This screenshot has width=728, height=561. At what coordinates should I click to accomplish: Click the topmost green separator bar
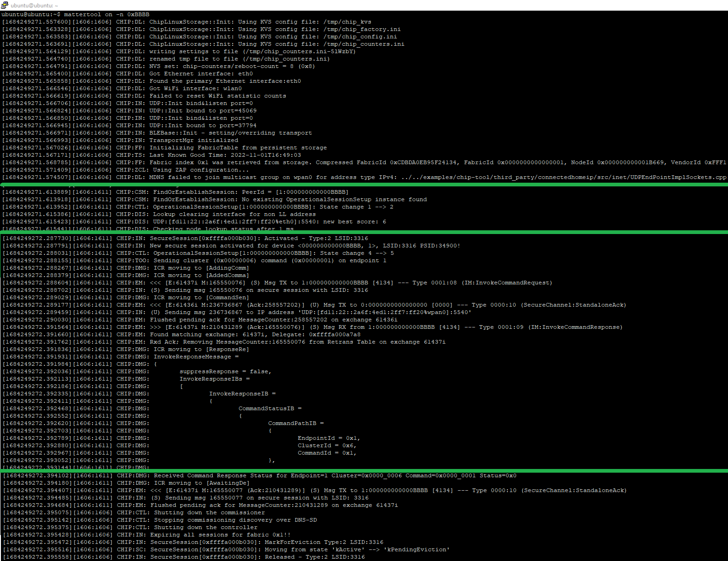(x=364, y=185)
